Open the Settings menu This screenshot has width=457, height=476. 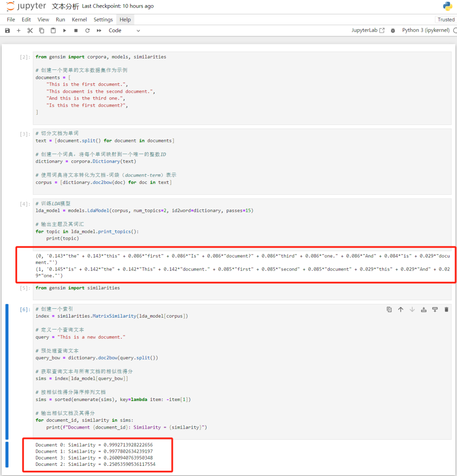click(x=103, y=19)
